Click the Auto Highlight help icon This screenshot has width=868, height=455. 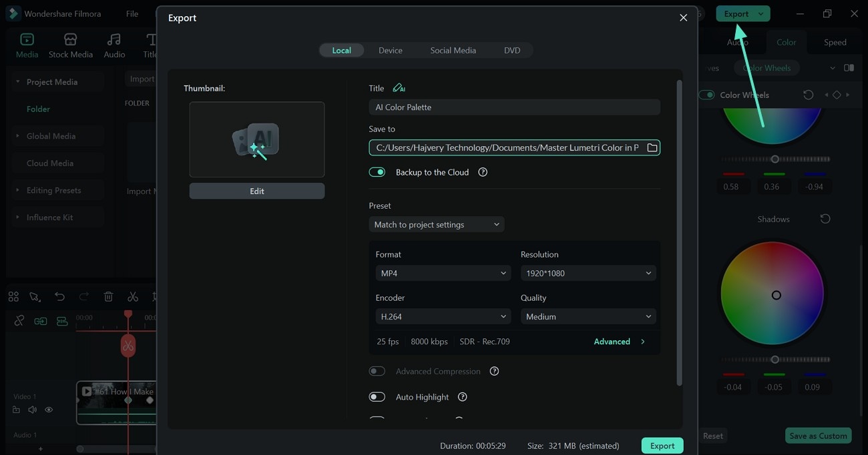click(x=462, y=397)
